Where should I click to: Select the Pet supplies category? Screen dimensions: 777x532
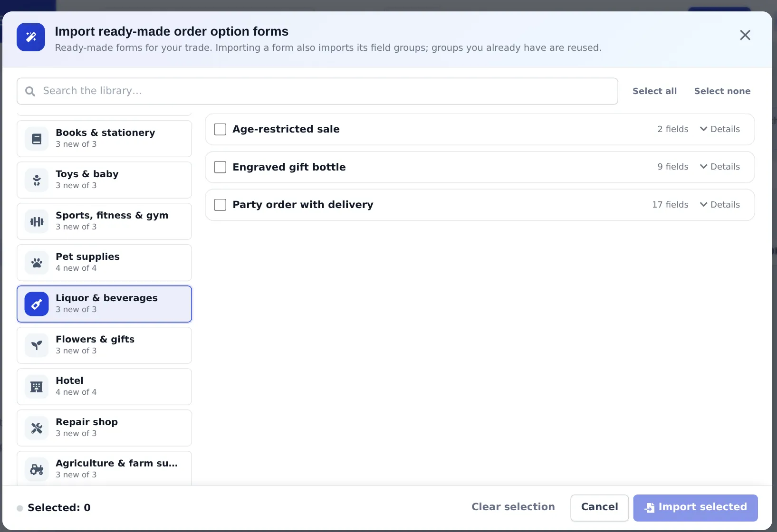104,263
